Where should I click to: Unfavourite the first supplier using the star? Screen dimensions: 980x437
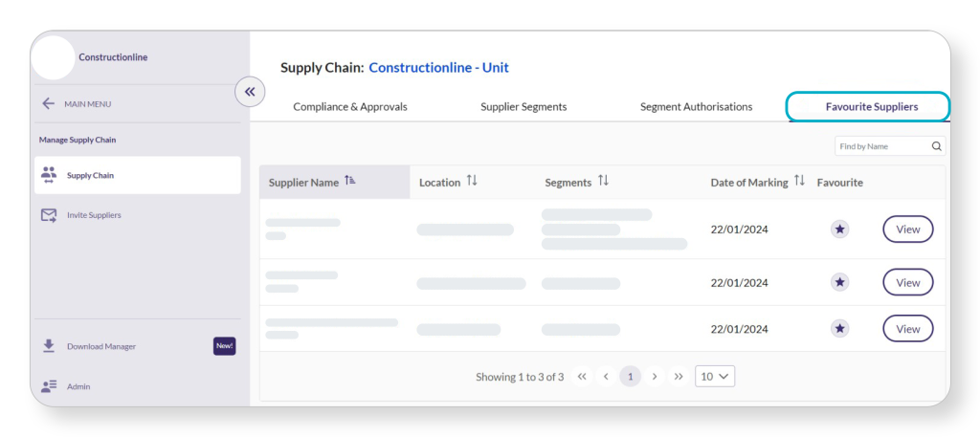tap(839, 229)
